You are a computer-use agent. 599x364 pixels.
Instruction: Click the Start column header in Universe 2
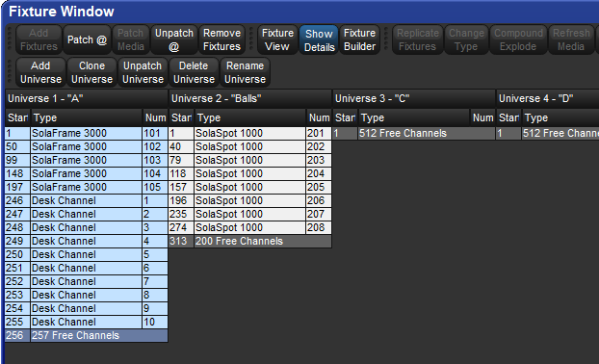tap(181, 117)
